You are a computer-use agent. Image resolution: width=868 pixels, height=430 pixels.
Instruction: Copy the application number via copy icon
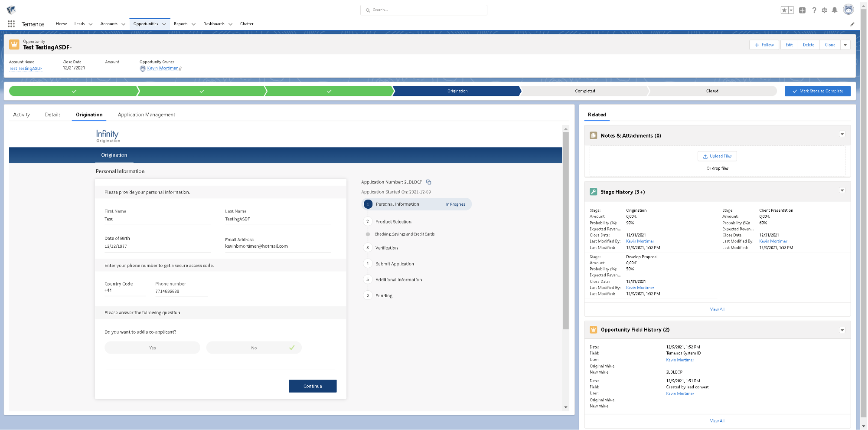428,182
